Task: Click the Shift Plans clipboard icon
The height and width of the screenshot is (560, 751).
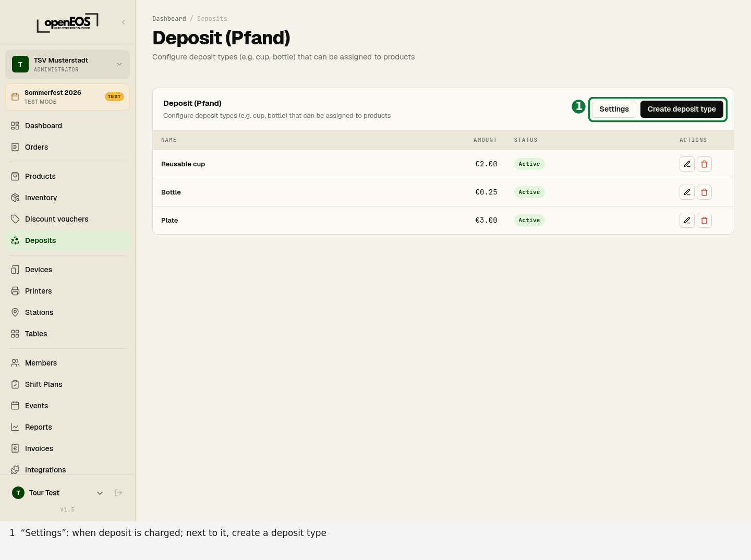Action: [x=15, y=384]
